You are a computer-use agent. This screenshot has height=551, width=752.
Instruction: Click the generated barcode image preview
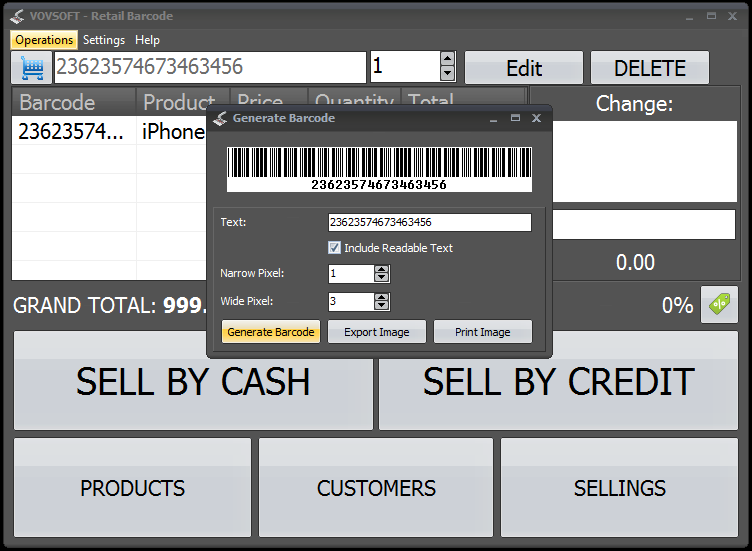tap(379, 169)
